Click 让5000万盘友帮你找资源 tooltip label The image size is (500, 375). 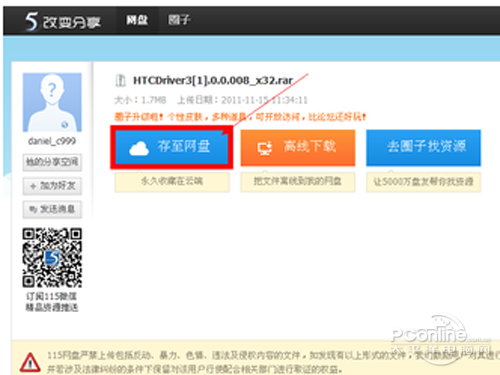tap(423, 182)
